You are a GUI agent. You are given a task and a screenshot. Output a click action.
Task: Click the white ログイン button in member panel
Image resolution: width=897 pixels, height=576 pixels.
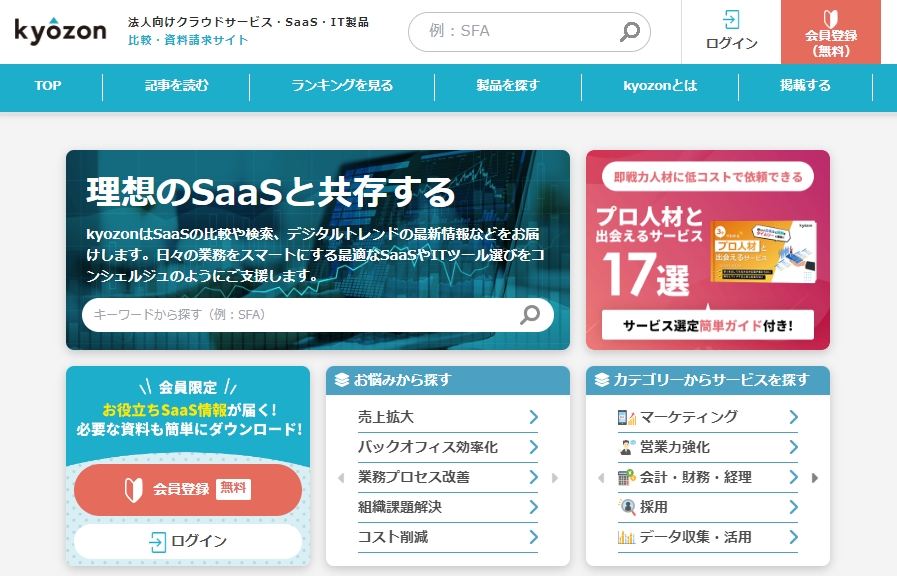188,542
